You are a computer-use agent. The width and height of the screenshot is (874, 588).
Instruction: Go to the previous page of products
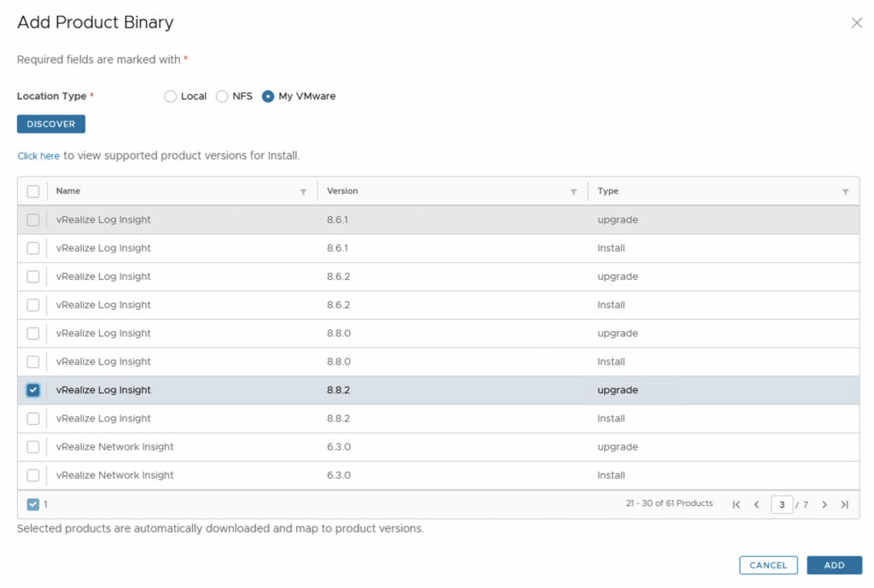pyautogui.click(x=756, y=504)
